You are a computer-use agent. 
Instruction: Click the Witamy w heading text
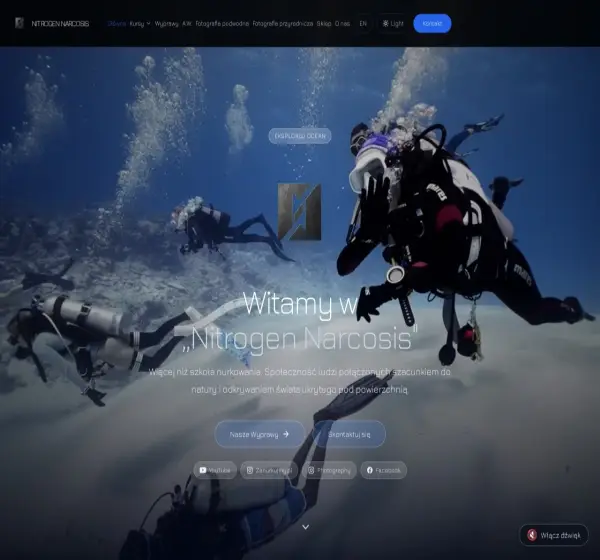coord(300,305)
